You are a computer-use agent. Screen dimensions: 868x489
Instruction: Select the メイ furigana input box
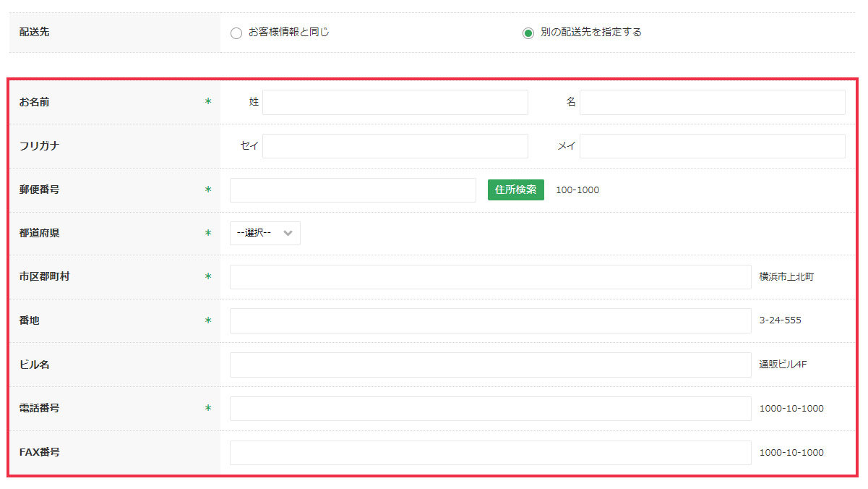712,146
